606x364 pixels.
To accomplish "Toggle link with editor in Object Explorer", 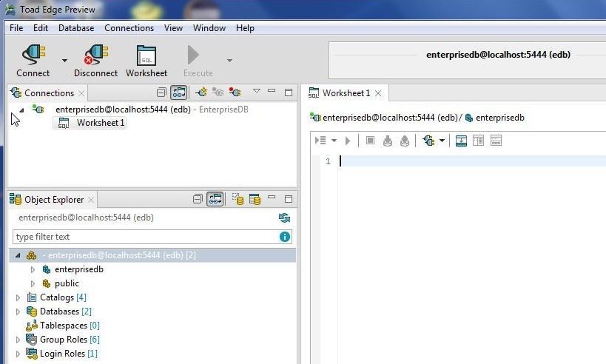I will (x=215, y=199).
